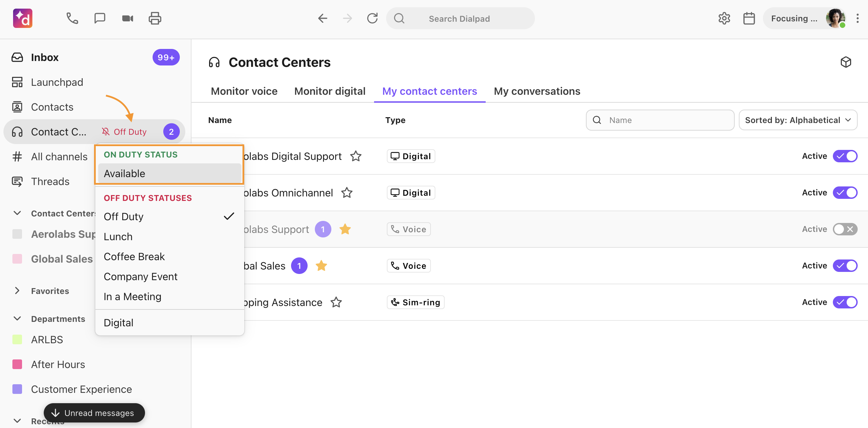The image size is (868, 428).
Task: Open the Sorted by Alphabetical dropdown
Action: click(x=798, y=120)
